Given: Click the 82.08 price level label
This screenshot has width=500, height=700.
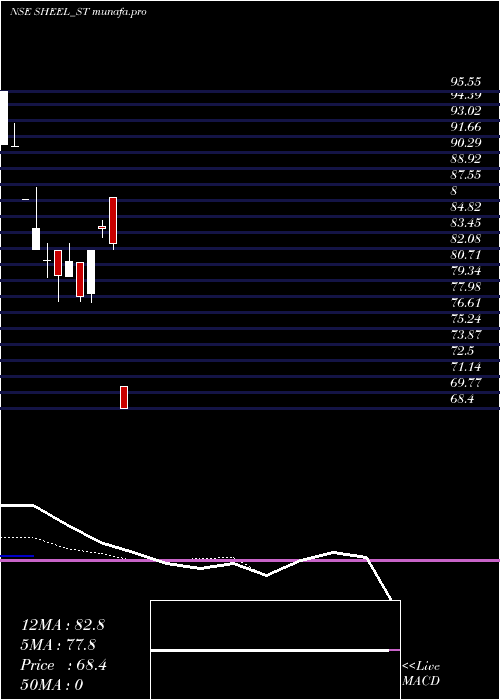Looking at the screenshot, I should coord(466,238).
